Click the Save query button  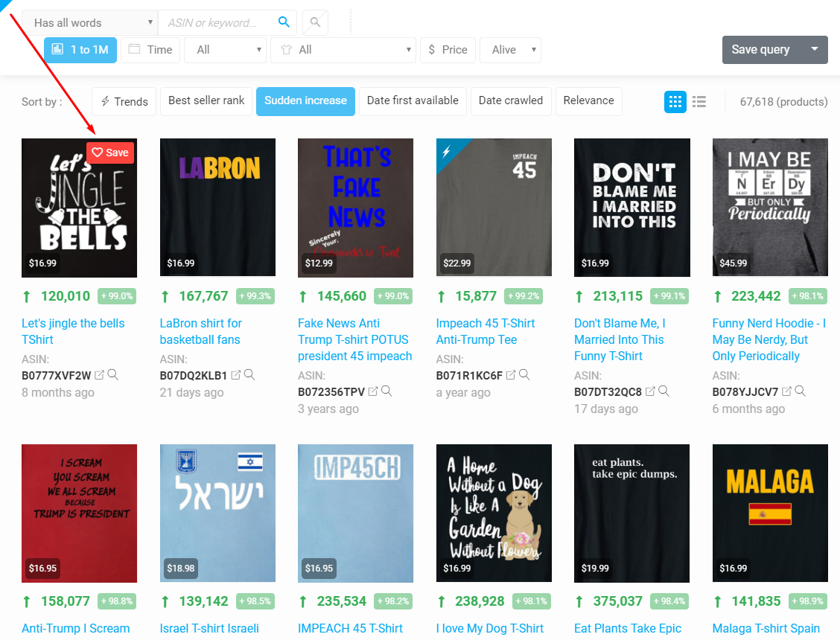click(x=760, y=49)
